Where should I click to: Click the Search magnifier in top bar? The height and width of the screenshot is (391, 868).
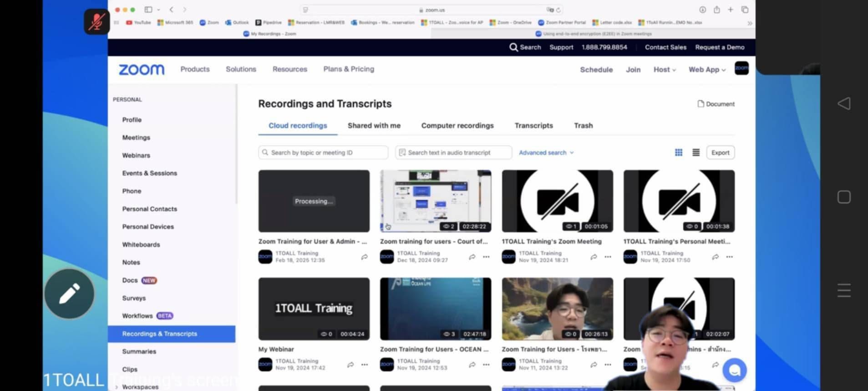point(513,47)
